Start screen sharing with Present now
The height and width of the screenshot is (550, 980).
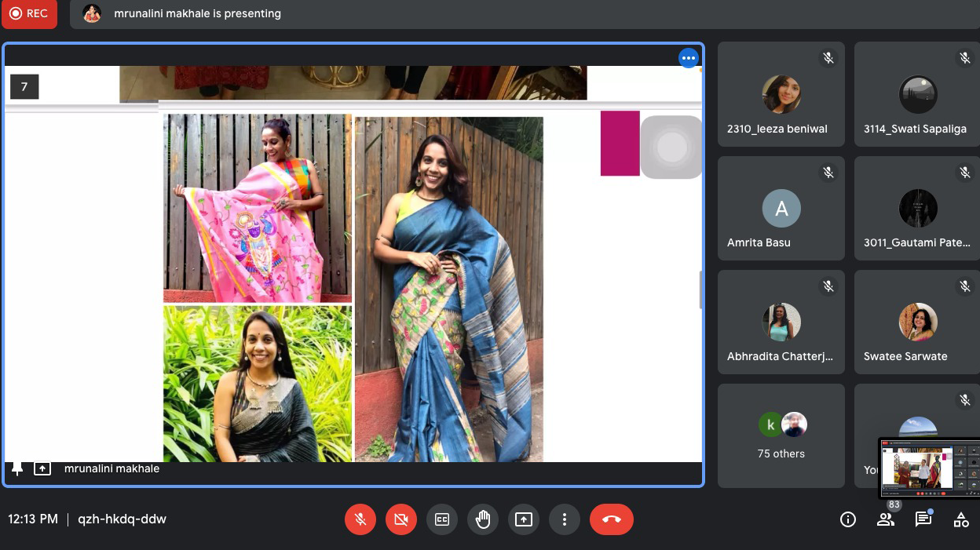click(524, 519)
